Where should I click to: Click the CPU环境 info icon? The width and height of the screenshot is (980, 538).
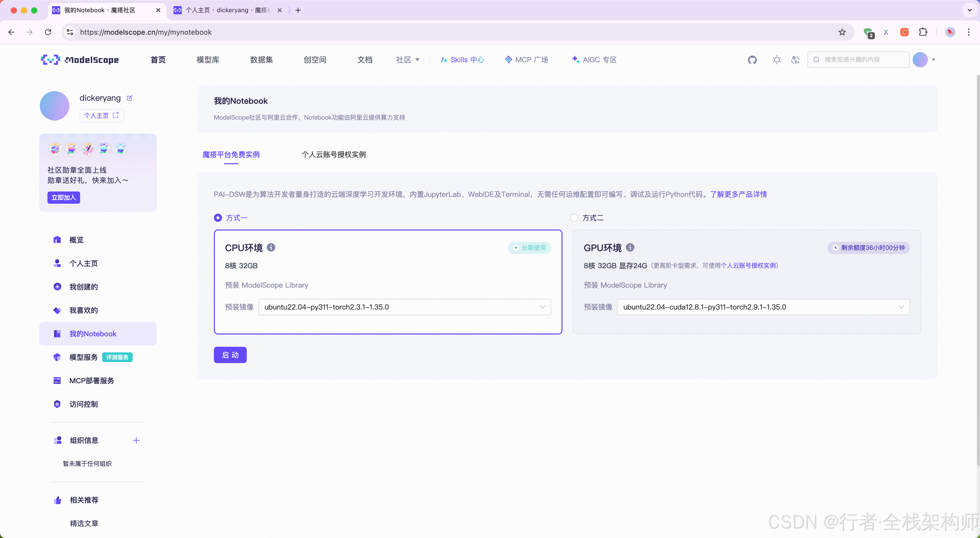pos(271,248)
